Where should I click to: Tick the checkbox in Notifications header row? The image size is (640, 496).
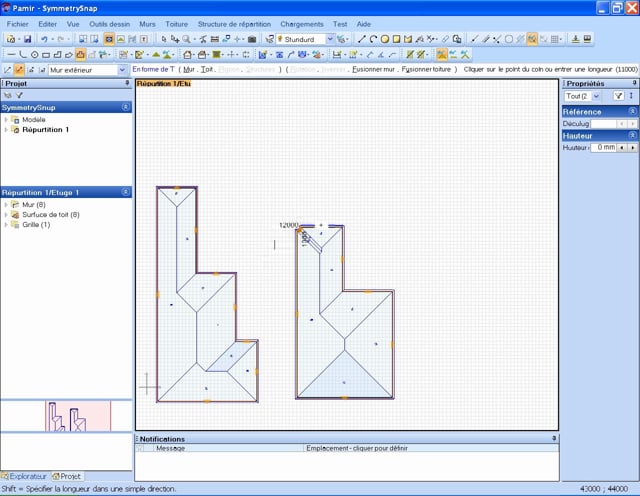click(140, 448)
